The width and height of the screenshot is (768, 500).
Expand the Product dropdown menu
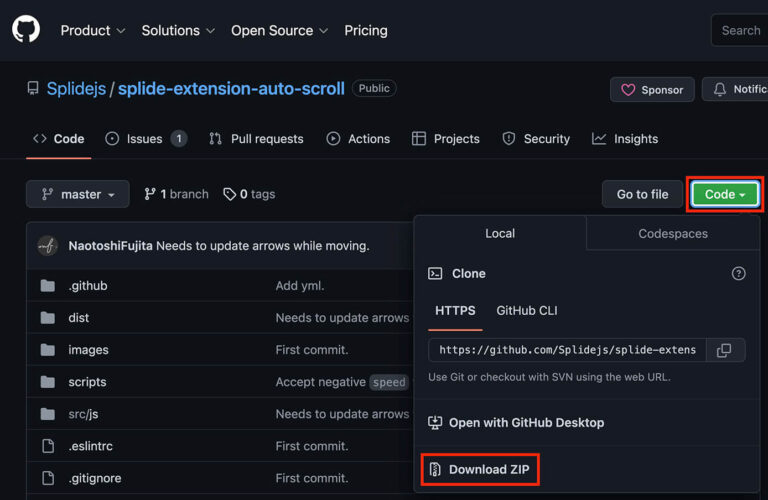pos(93,31)
